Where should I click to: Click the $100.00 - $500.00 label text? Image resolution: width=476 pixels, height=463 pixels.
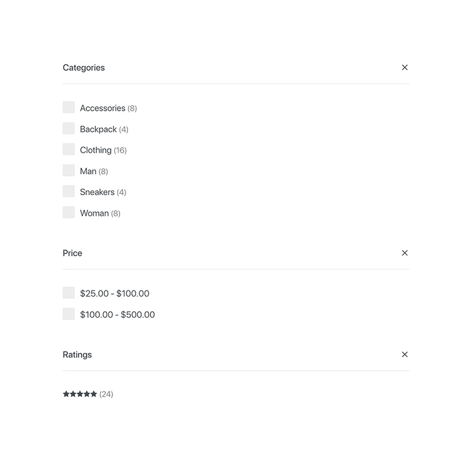click(117, 315)
